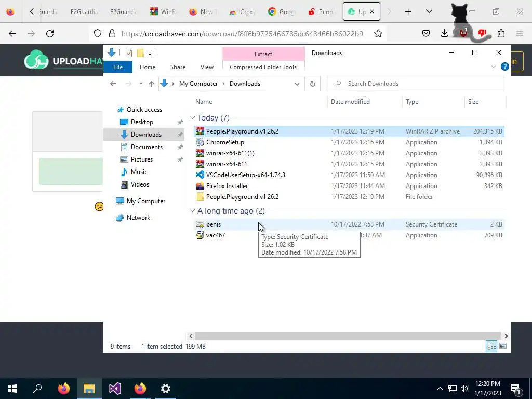Click the taskbar Search magnifier icon
The height and width of the screenshot is (399, 532).
37,389
